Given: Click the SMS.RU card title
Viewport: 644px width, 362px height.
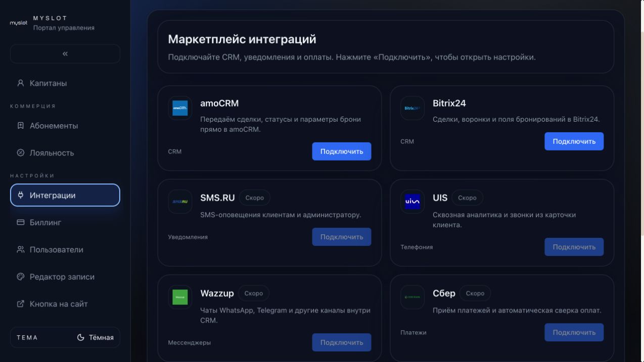Looking at the screenshot, I should click(217, 198).
